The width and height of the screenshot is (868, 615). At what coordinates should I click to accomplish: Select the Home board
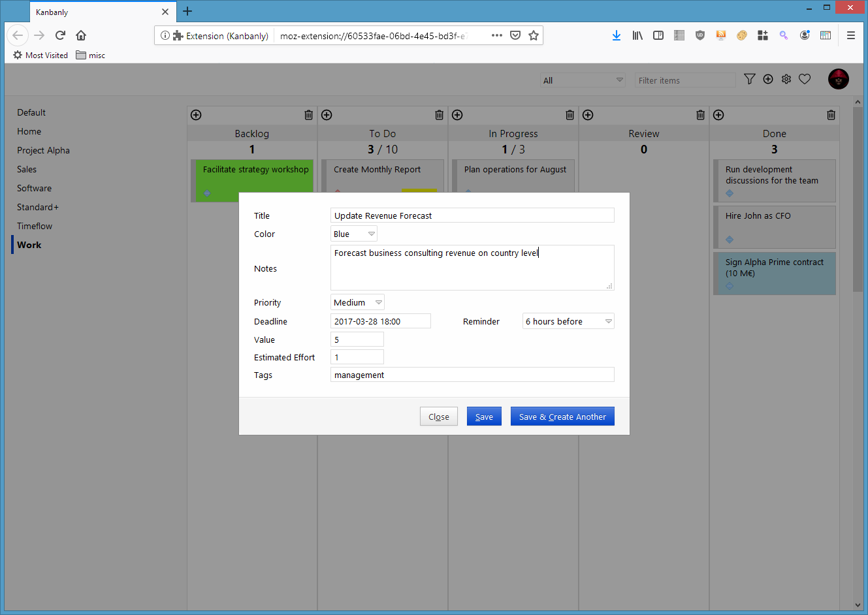coord(29,131)
